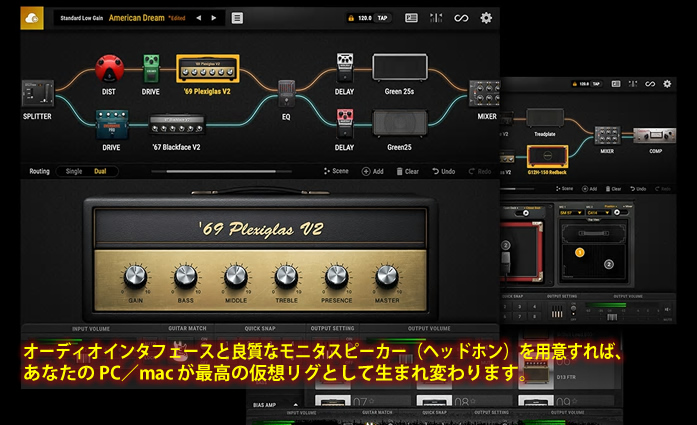
Task: Click Add in main window toolbar
Action: (373, 171)
